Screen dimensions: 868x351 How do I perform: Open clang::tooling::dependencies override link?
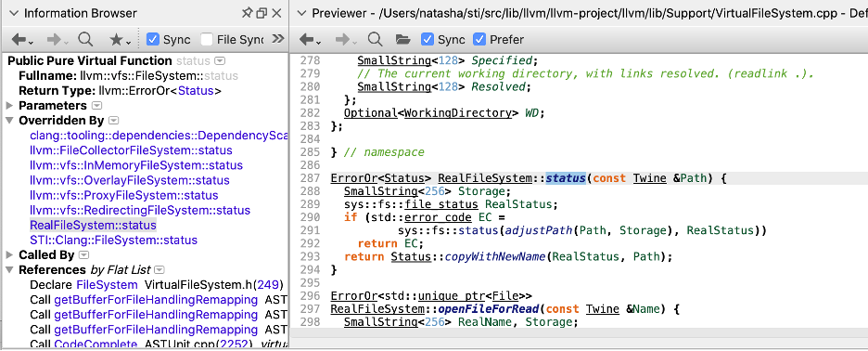point(159,136)
